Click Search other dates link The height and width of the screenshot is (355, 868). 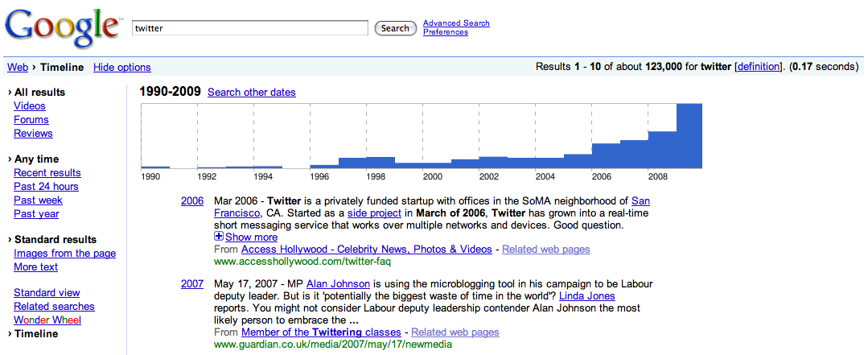click(x=251, y=93)
